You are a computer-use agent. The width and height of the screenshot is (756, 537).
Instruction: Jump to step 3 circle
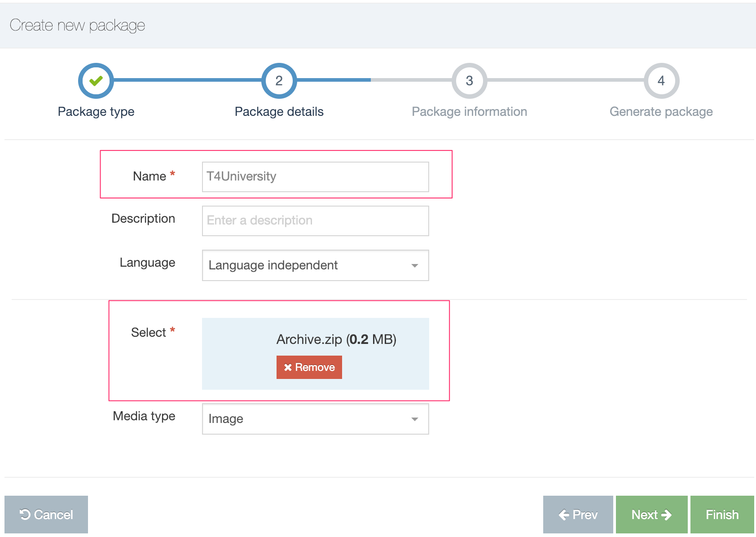click(x=469, y=81)
